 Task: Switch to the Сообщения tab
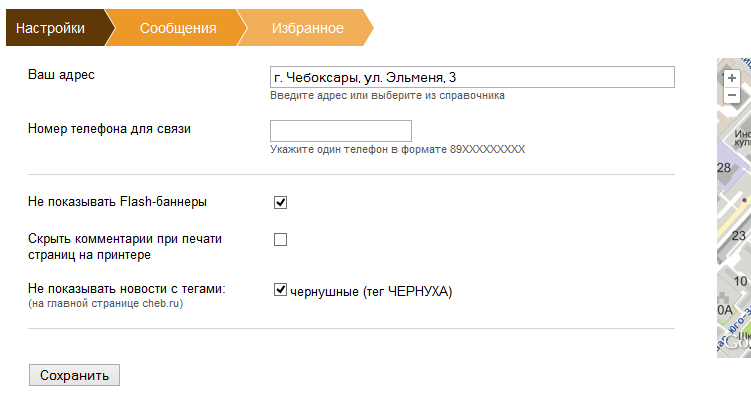pos(178,28)
